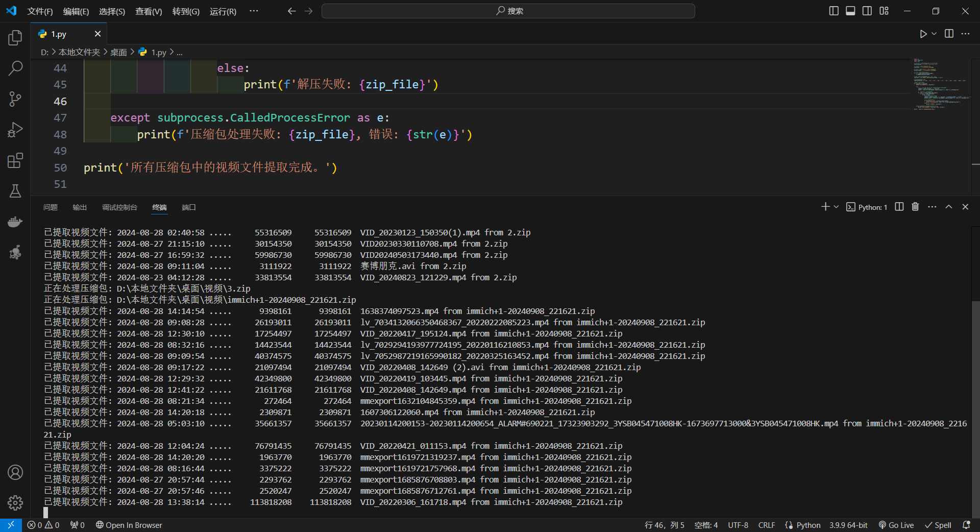The height and width of the screenshot is (532, 980).
Task: Open the Manage gear menu
Action: pyautogui.click(x=15, y=503)
